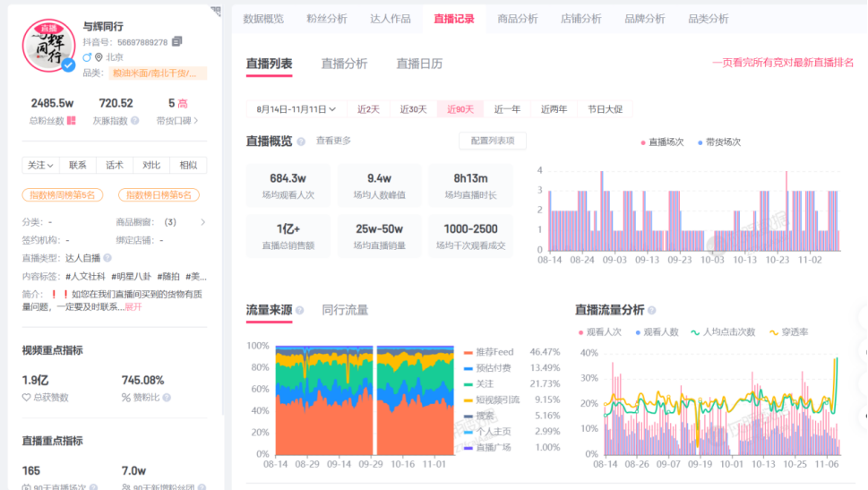Toggle 穿透率 line in traffic legend
Image resolution: width=868 pixels, height=490 pixels.
(788, 332)
